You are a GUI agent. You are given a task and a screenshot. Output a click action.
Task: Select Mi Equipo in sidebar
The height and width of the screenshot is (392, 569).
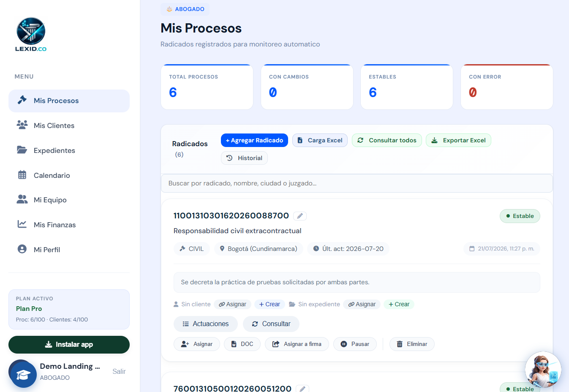69,200
